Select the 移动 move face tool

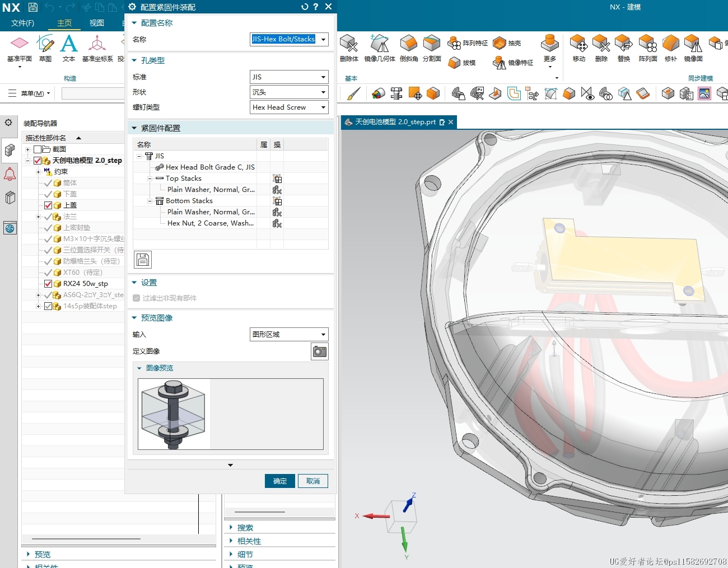[578, 49]
